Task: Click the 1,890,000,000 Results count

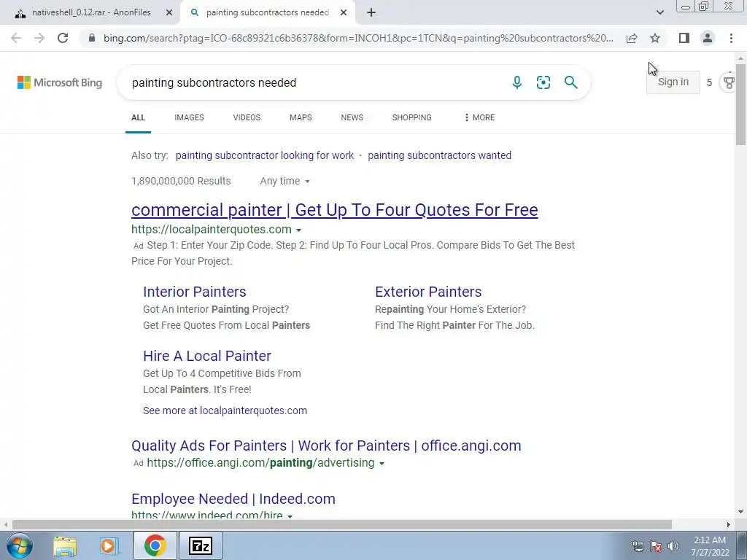Action: click(181, 181)
